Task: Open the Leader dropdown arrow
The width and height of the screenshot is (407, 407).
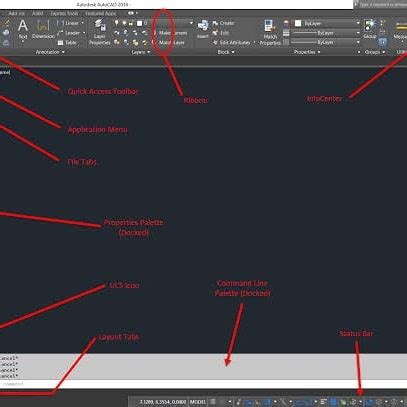Action: point(84,33)
